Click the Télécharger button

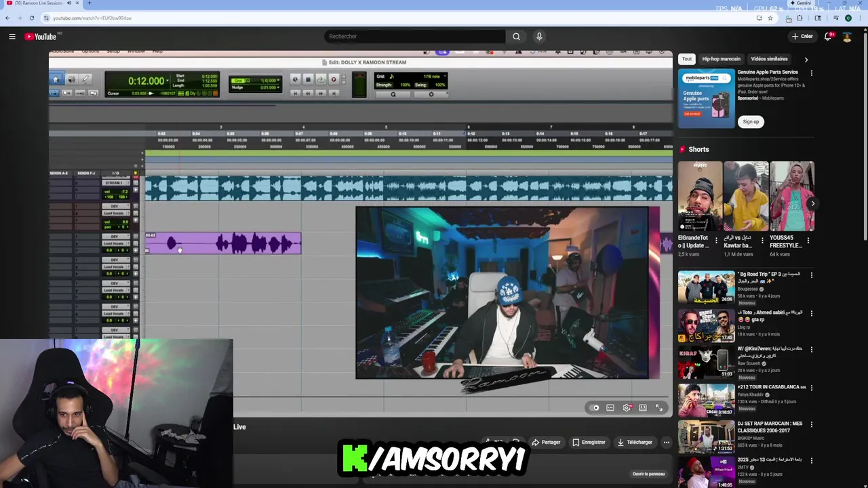[x=635, y=443]
